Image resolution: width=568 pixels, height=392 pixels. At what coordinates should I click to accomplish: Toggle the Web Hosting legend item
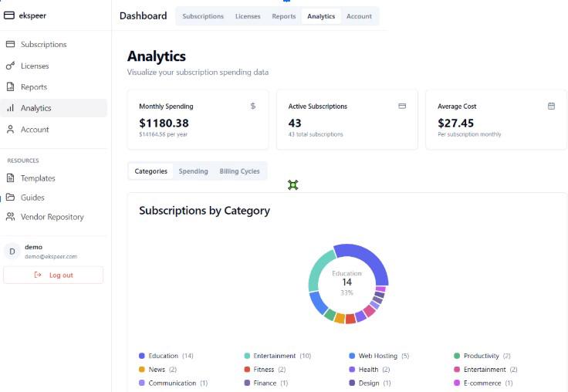378,356
